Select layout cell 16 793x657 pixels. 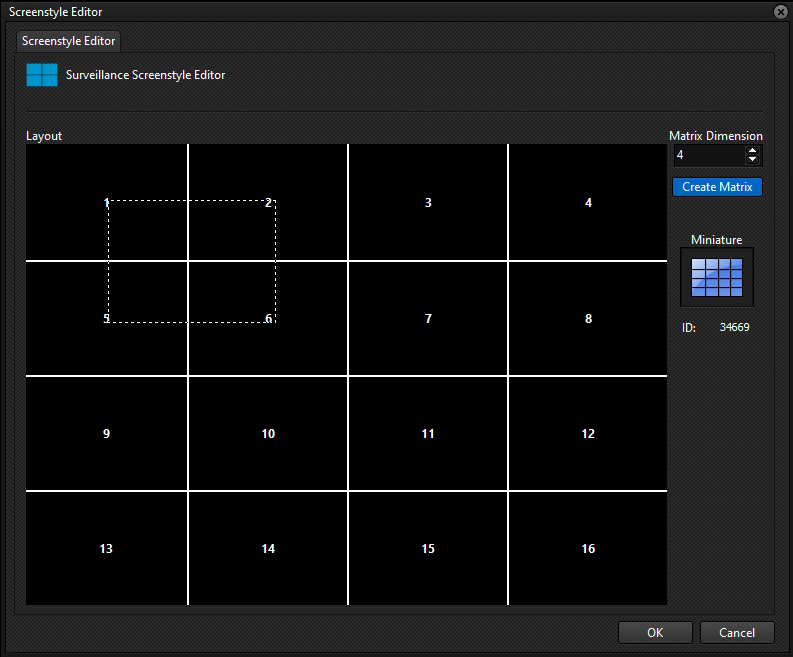tap(588, 548)
